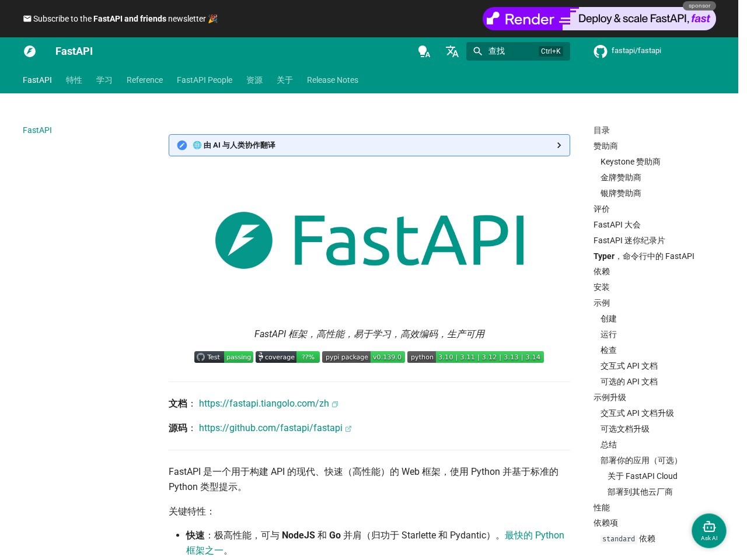Jump to FastAPI 大会 section
This screenshot has height=560, width=747.
(x=617, y=225)
